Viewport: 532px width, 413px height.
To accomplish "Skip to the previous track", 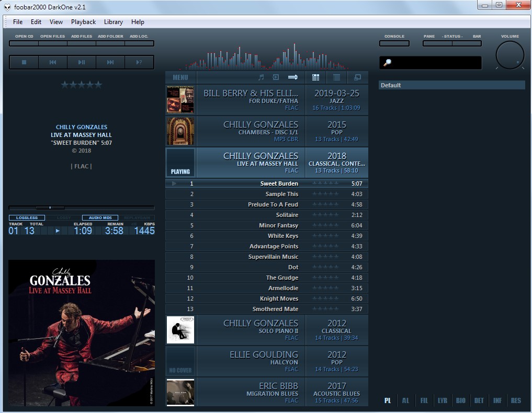I will tap(53, 62).
